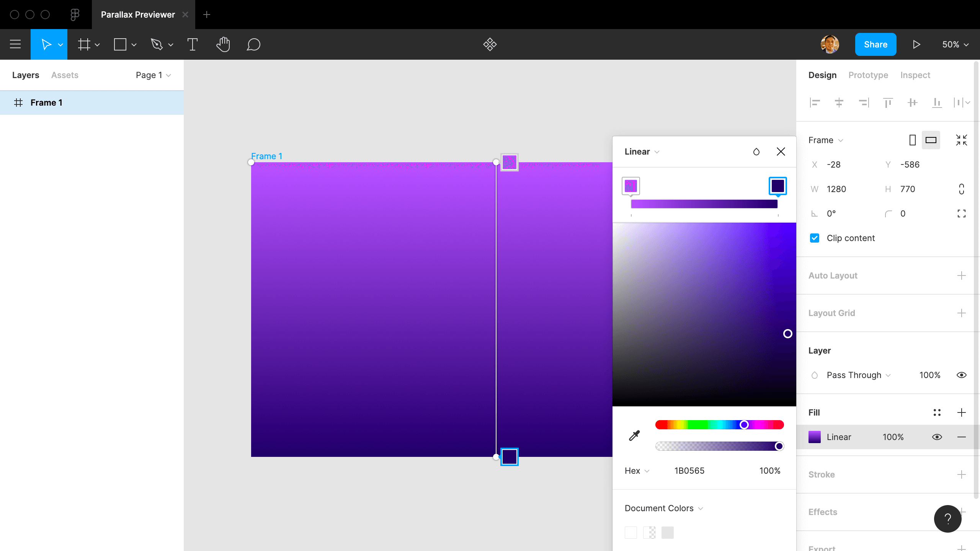Click the eyedropper color picker icon
Screen dimensions: 980x551
pyautogui.click(x=634, y=435)
